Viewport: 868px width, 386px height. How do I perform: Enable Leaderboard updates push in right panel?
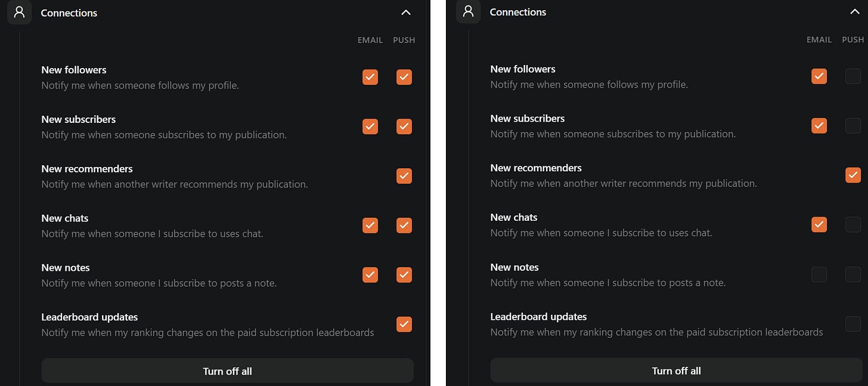point(853,324)
